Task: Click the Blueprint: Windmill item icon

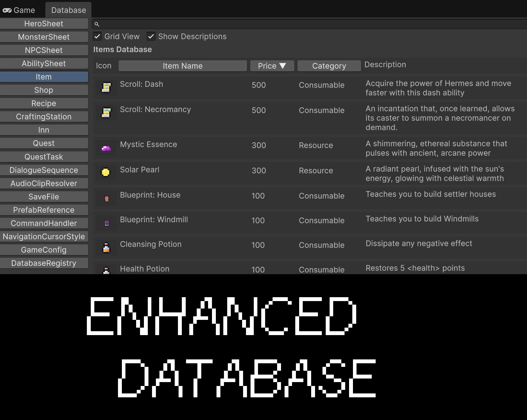Action: (106, 223)
